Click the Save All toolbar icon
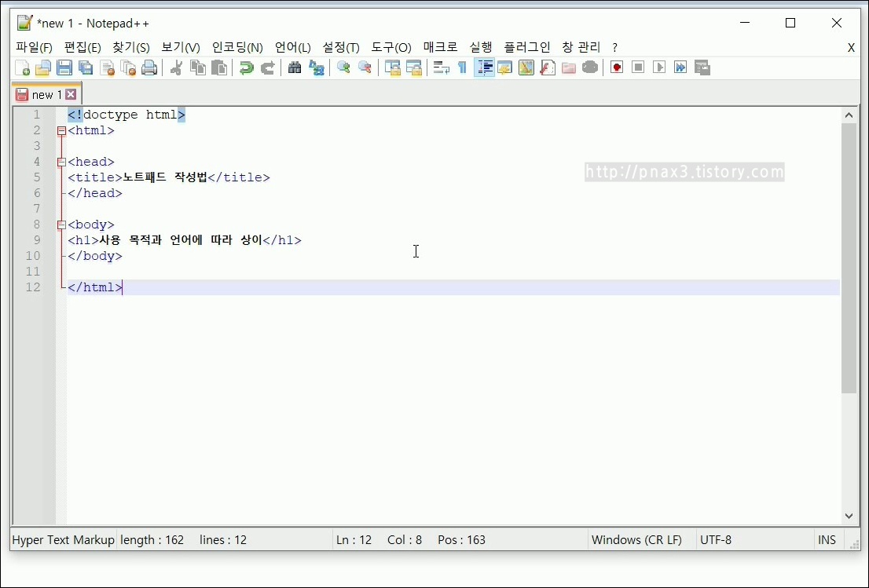 click(x=86, y=68)
